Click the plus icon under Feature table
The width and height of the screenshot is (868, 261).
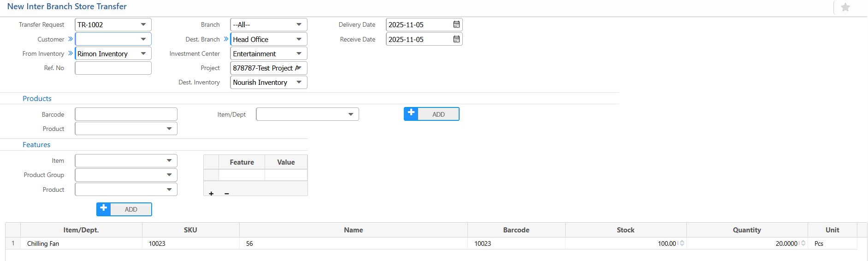pyautogui.click(x=211, y=194)
